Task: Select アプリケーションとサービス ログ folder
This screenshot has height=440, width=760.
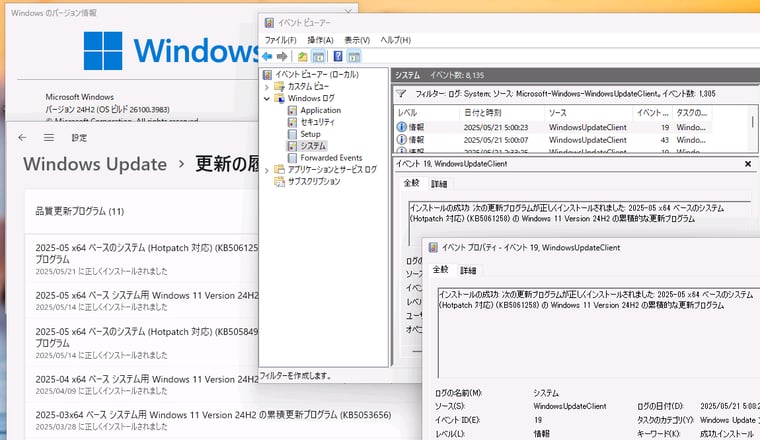Action: point(325,170)
